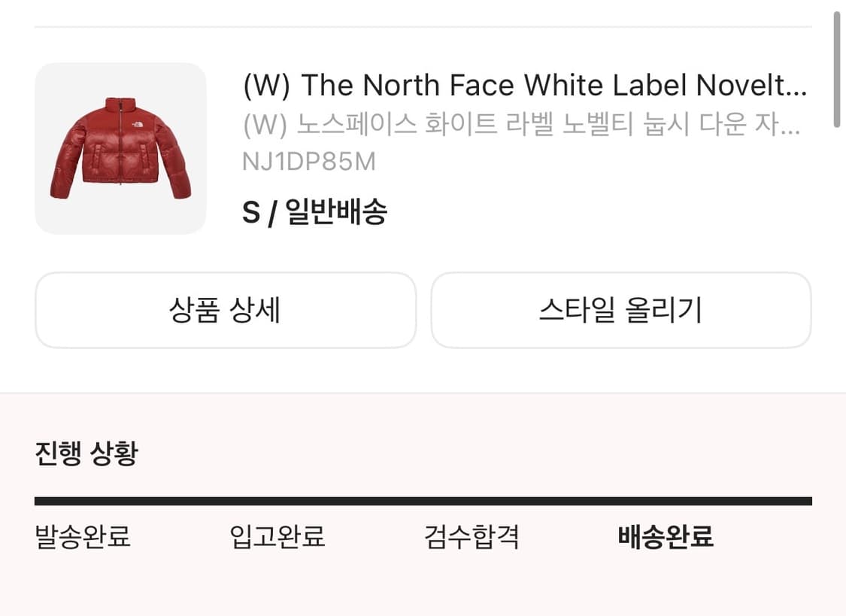Click the 검수합격 progress step

tap(470, 536)
